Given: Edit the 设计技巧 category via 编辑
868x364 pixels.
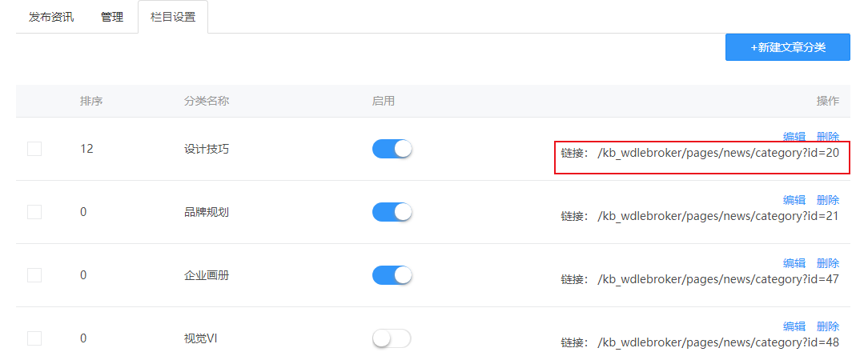Looking at the screenshot, I should click(794, 137).
